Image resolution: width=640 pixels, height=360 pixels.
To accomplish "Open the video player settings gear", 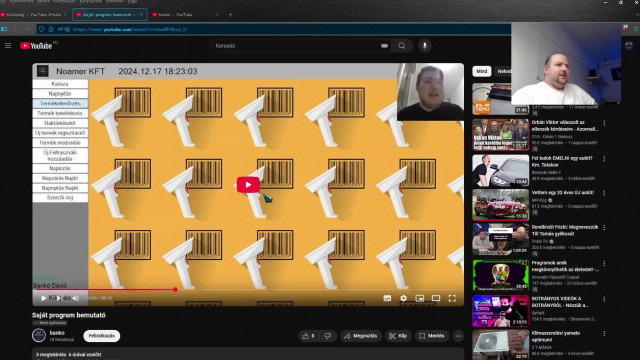I will [403, 298].
